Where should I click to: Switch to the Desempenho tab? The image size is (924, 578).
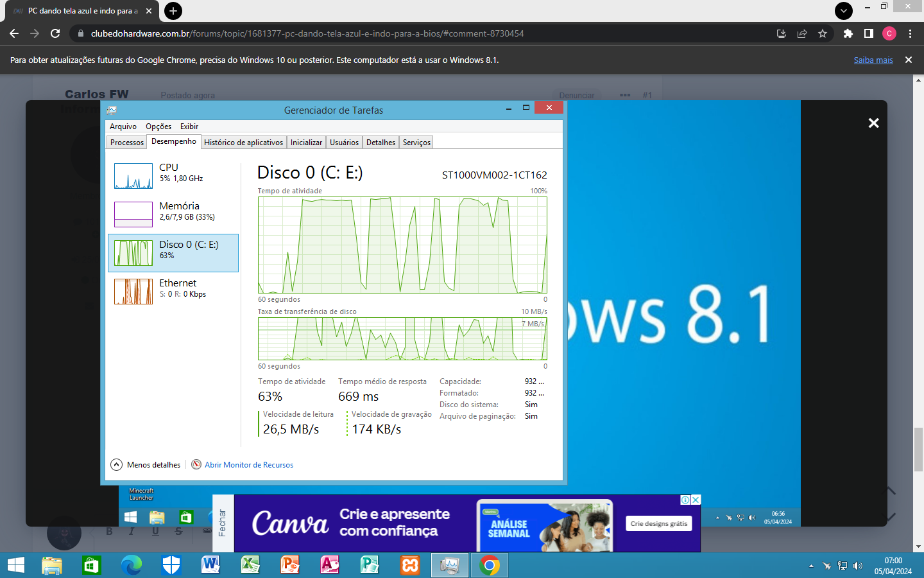click(174, 141)
